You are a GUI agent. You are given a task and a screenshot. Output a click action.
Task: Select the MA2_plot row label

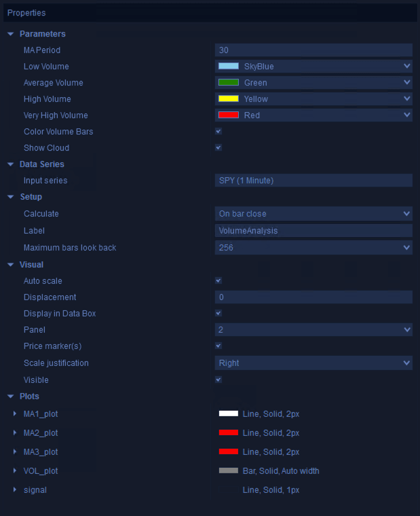point(41,433)
